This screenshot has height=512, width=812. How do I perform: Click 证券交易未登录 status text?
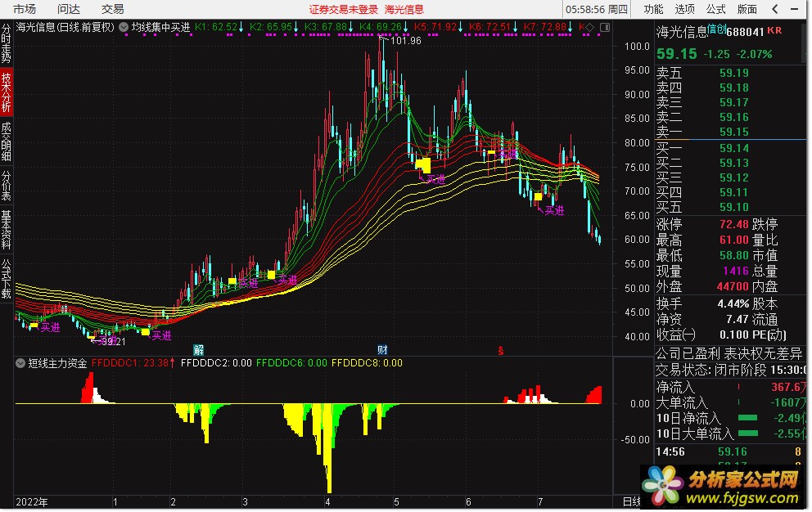click(344, 9)
